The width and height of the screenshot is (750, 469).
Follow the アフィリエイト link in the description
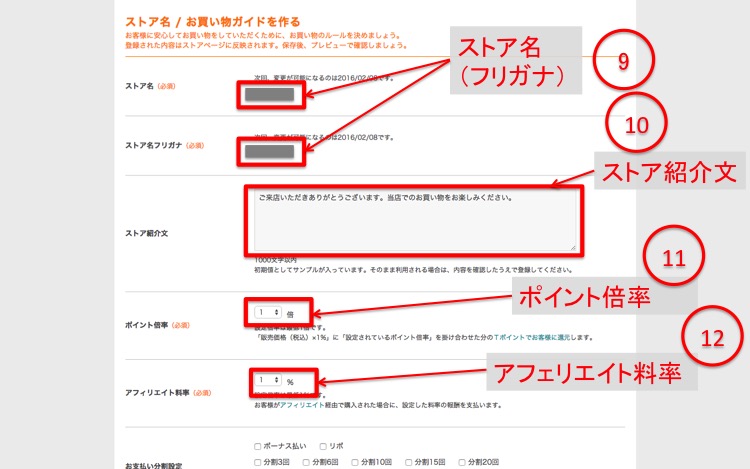click(x=302, y=405)
